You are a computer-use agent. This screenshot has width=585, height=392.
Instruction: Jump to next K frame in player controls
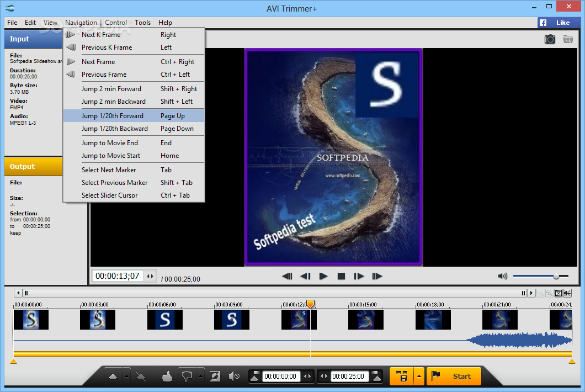click(377, 276)
